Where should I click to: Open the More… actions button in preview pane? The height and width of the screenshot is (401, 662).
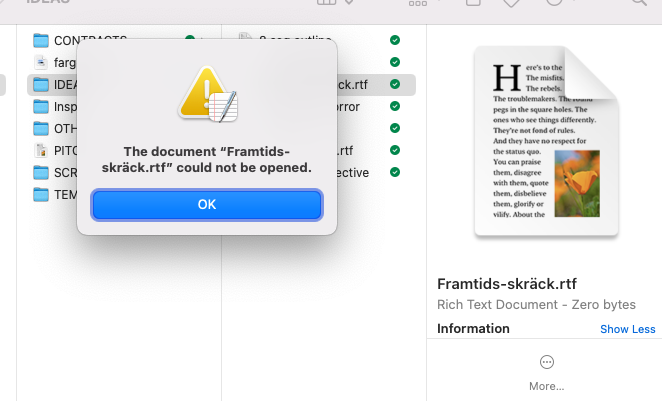[547, 373]
